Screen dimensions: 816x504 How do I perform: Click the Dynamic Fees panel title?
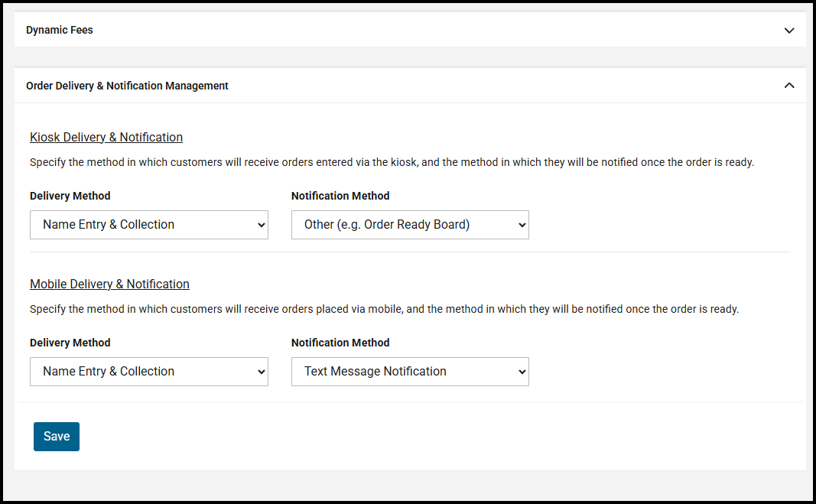(x=60, y=30)
